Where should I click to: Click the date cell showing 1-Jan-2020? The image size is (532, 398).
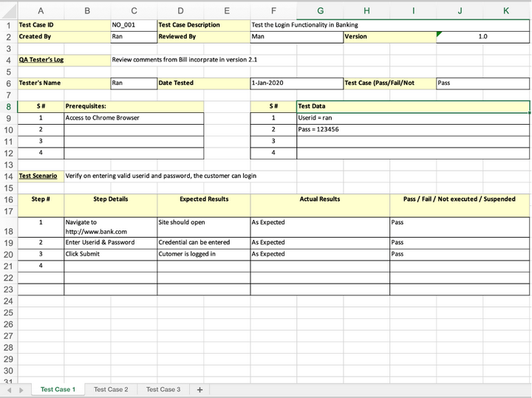[x=297, y=83]
